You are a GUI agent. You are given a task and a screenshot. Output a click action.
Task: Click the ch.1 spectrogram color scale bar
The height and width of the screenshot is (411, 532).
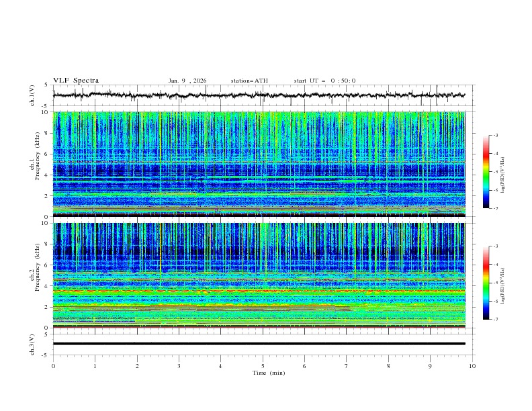(486, 171)
